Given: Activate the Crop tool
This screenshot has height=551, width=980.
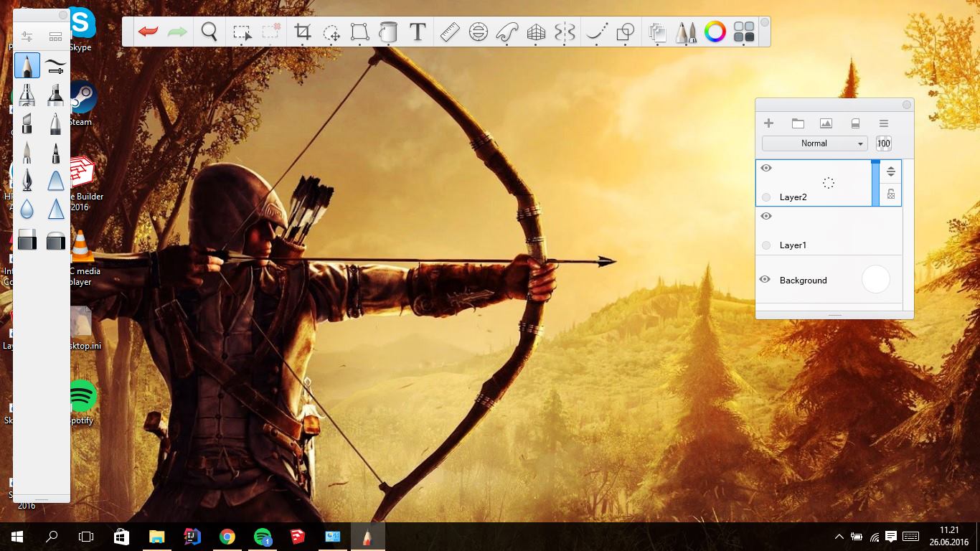Looking at the screenshot, I should coord(303,32).
